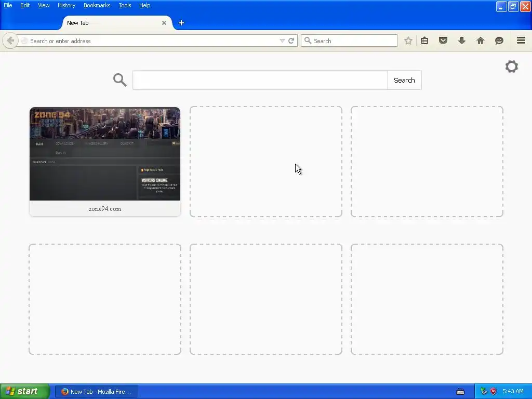
Task: Open a new tab with plus button
Action: coord(181,23)
